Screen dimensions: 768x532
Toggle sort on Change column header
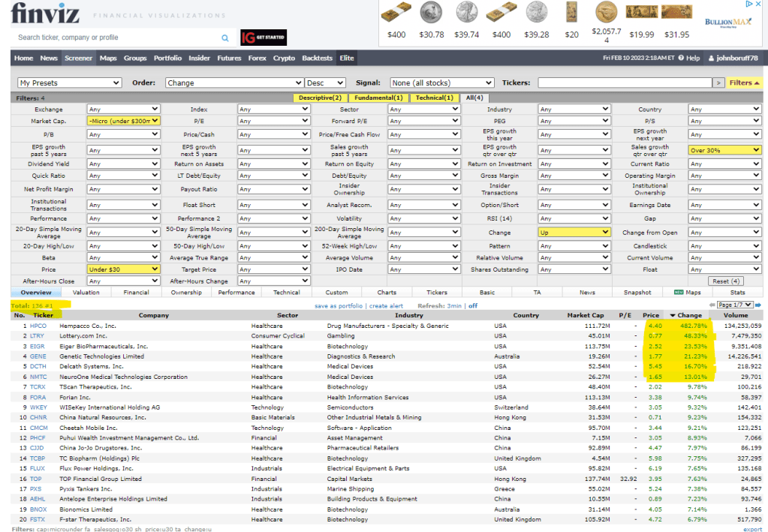pos(687,316)
